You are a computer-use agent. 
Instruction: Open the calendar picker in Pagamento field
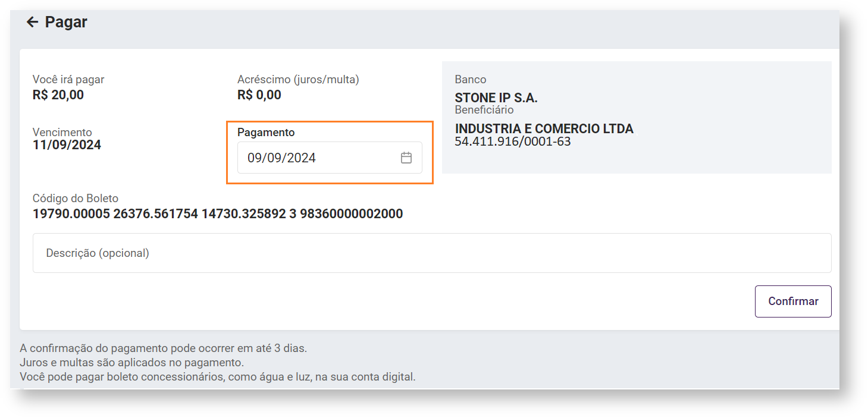[406, 158]
